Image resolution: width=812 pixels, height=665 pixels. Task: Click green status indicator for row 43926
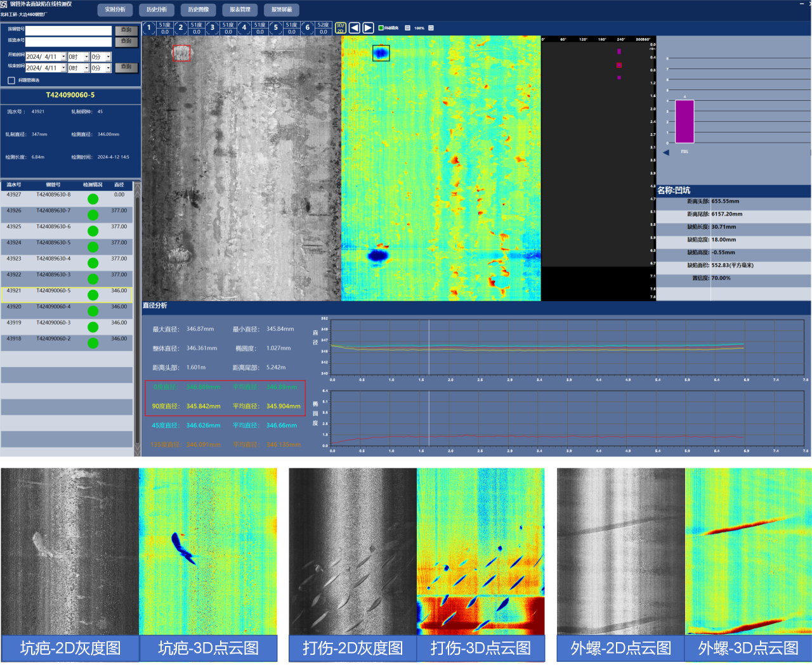coord(93,215)
